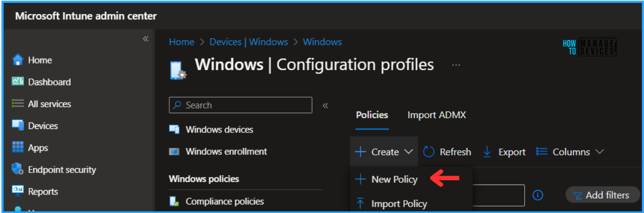The image size is (644, 213).
Task: Collapse the Windows secondary menu pane
Action: [325, 105]
